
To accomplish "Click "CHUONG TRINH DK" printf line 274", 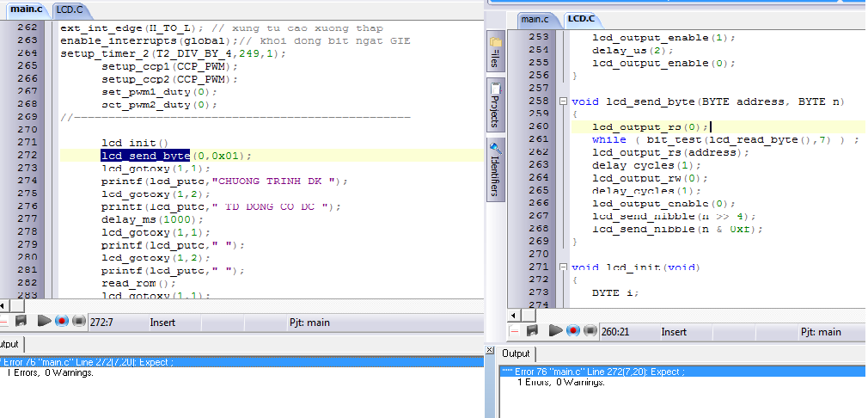I will 224,181.
